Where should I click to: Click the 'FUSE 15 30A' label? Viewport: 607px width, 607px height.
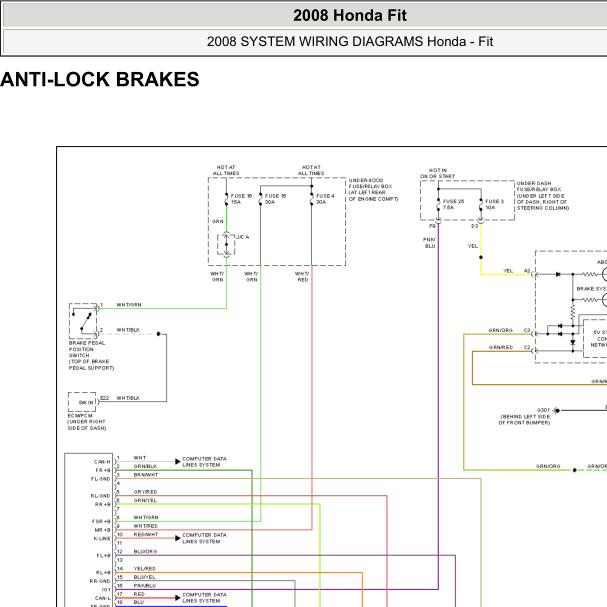click(275, 199)
